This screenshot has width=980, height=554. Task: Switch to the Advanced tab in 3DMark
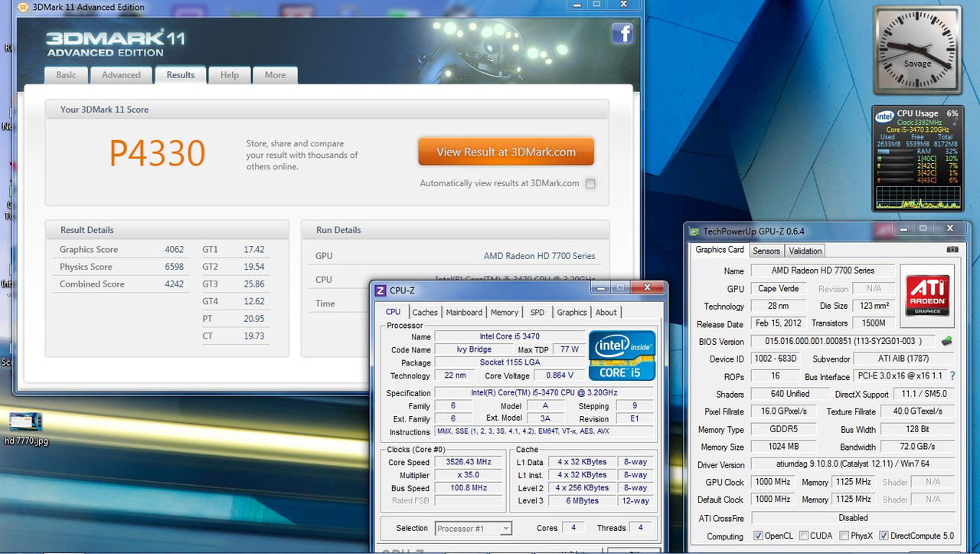121,75
